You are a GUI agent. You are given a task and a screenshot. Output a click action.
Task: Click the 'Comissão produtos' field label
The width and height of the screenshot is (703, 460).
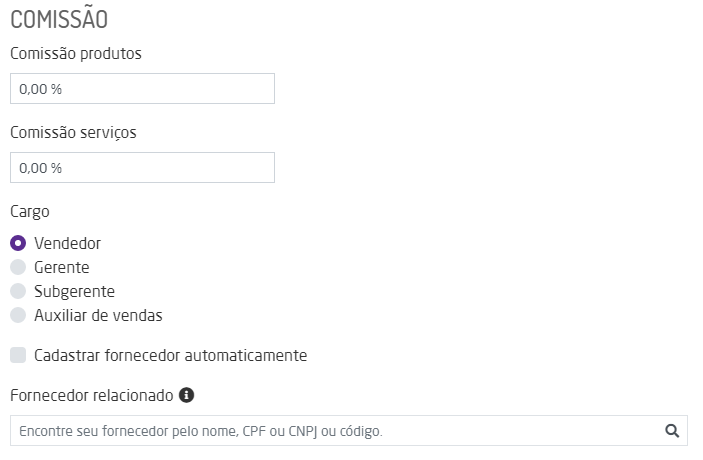point(76,53)
